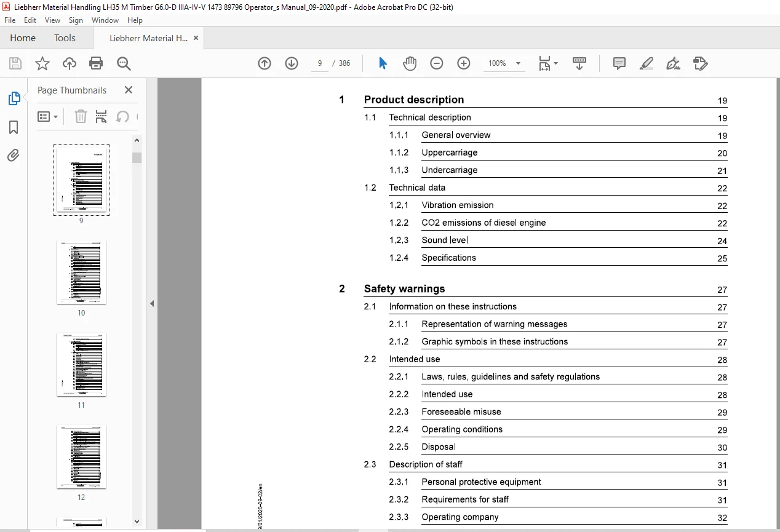Open the thumbnails options dropdown
This screenshot has width=780, height=532.
pos(48,116)
